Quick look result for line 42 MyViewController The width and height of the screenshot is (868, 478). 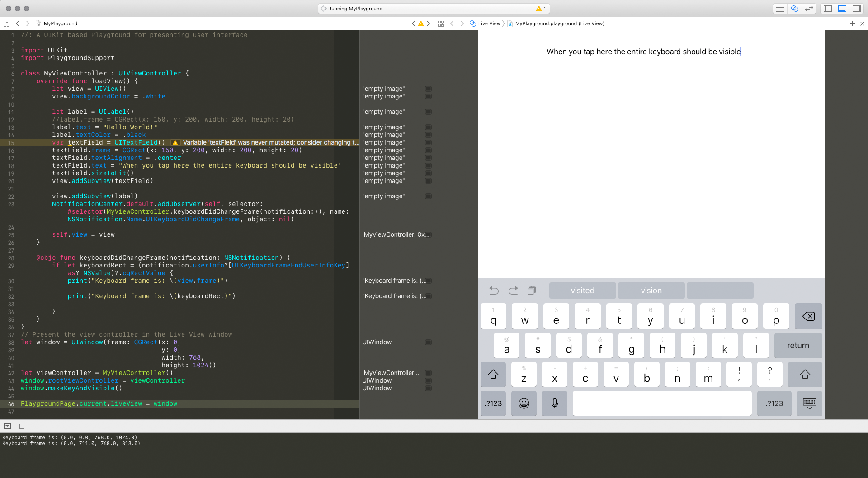(x=428, y=373)
